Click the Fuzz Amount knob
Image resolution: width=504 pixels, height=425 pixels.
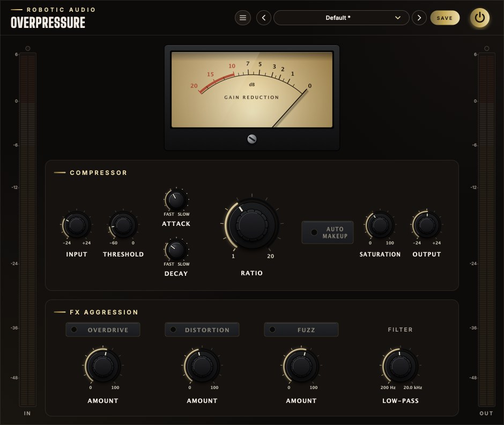coord(301,365)
